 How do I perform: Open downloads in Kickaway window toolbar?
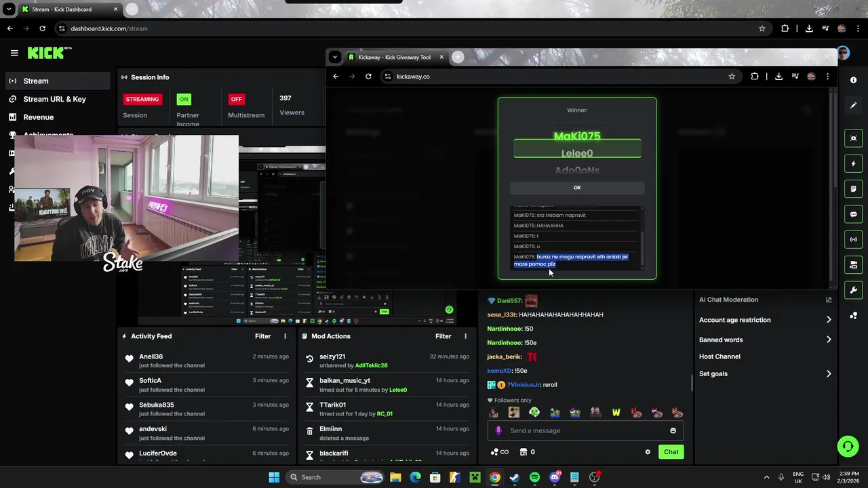(x=778, y=77)
